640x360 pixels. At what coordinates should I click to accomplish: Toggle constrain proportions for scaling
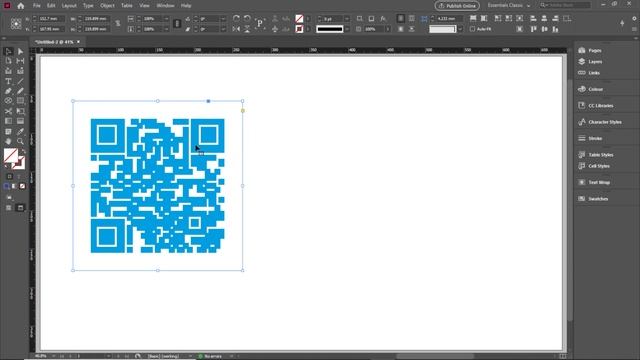point(177,24)
